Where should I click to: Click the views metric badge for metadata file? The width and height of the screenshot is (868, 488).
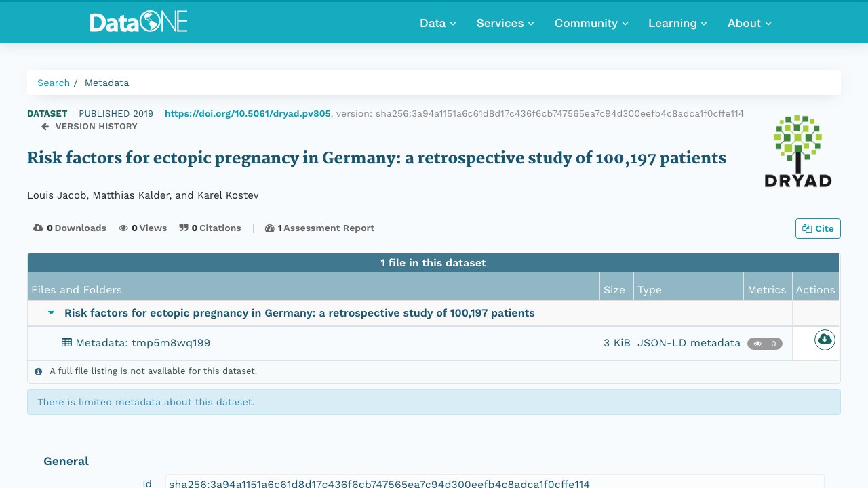click(x=765, y=344)
